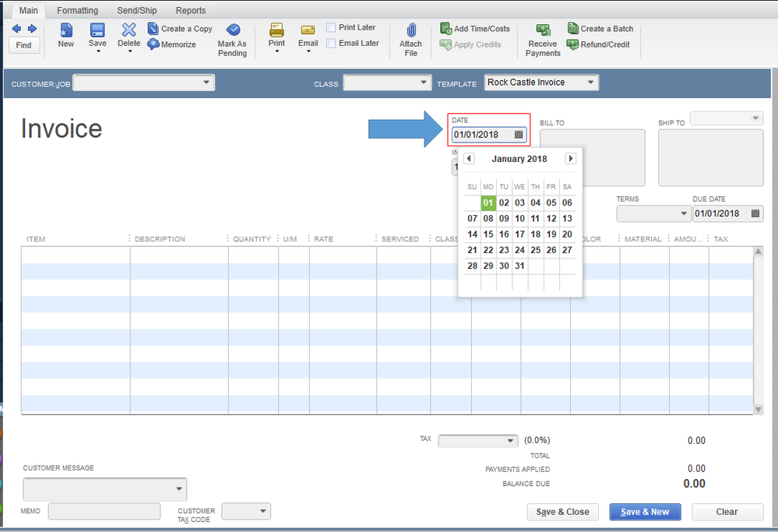This screenshot has width=778, height=532.
Task: Select January 20 in calendar
Action: (567, 234)
